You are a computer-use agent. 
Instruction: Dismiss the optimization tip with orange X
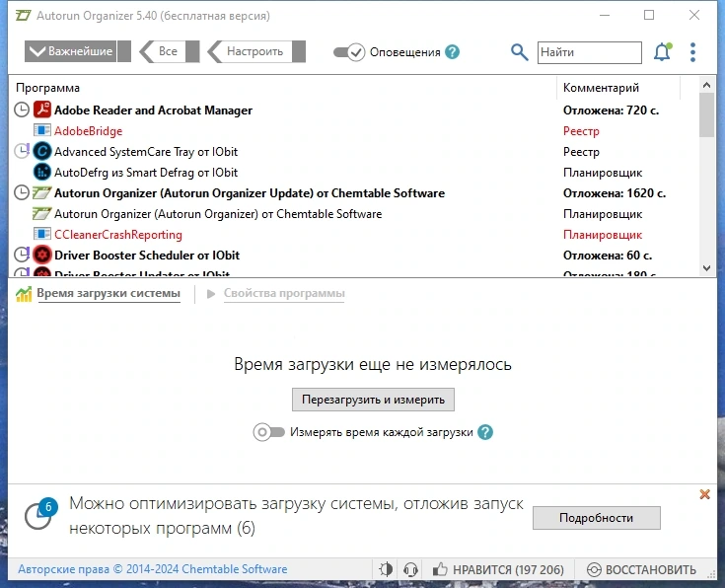704,494
